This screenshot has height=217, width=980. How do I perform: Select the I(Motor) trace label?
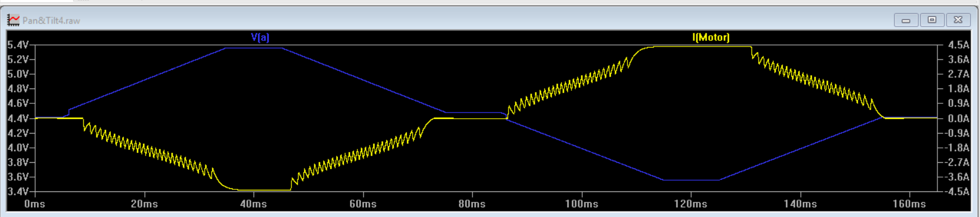pos(711,37)
